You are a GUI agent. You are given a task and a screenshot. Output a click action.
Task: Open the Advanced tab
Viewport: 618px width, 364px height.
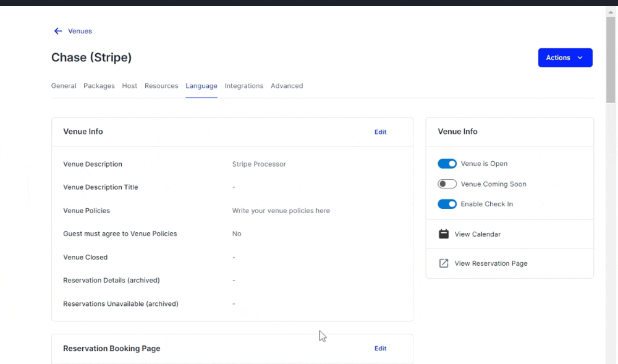point(287,86)
